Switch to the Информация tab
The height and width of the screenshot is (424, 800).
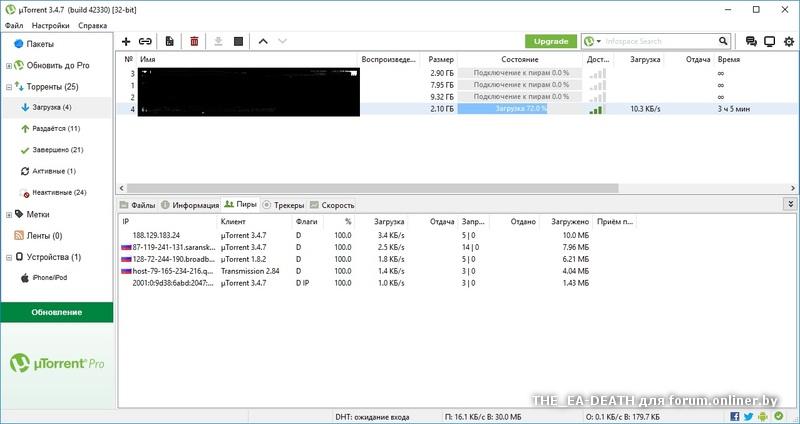pyautogui.click(x=190, y=205)
